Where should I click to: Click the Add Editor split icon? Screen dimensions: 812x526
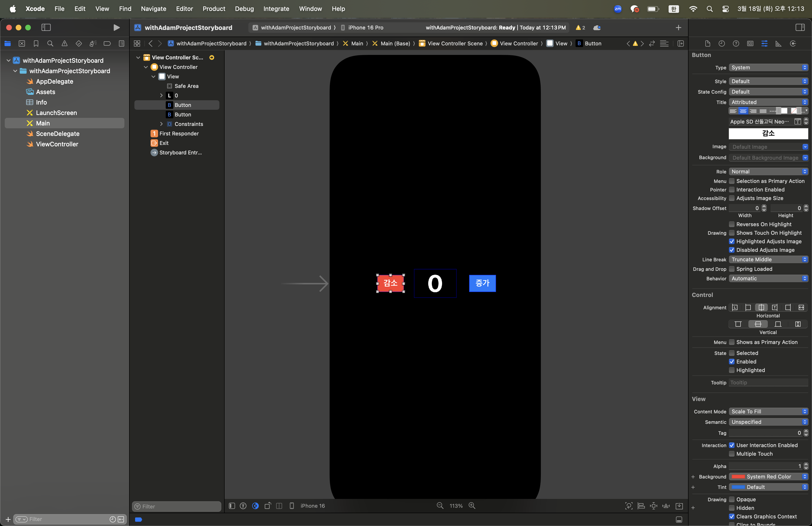pyautogui.click(x=681, y=43)
